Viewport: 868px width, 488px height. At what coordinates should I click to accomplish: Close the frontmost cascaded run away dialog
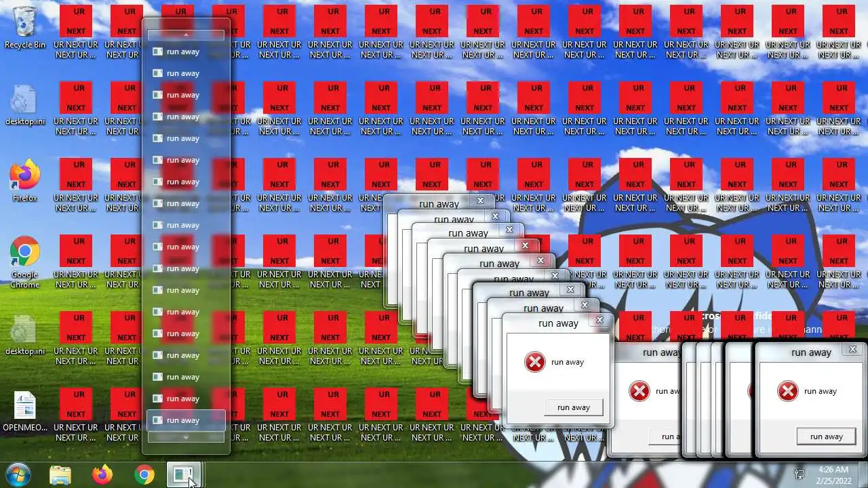coord(599,320)
